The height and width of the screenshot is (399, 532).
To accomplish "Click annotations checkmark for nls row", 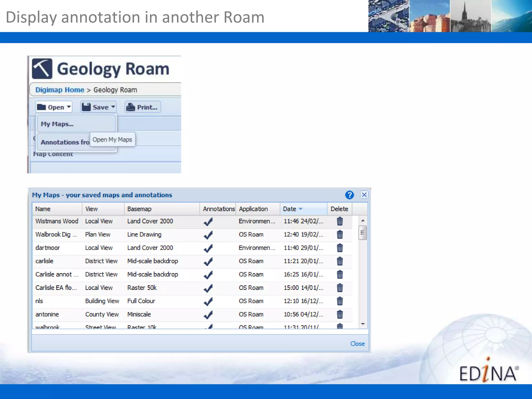I will [x=208, y=301].
